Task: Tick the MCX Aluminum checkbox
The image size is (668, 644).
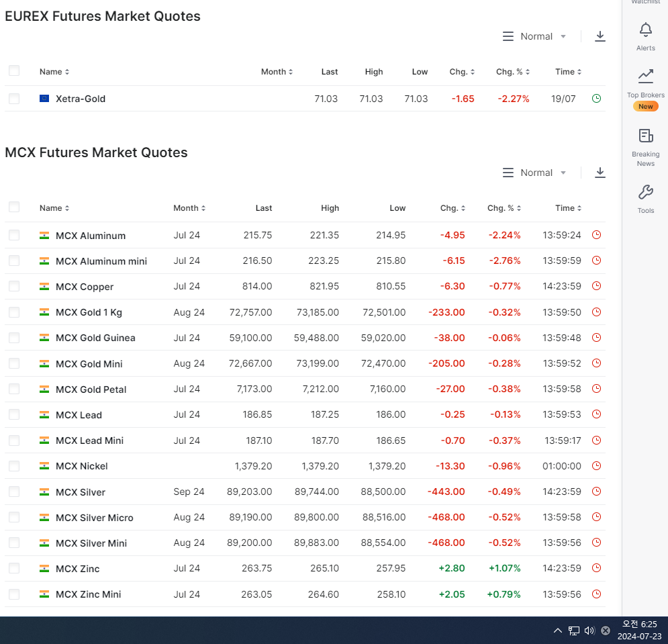Action: [14, 235]
